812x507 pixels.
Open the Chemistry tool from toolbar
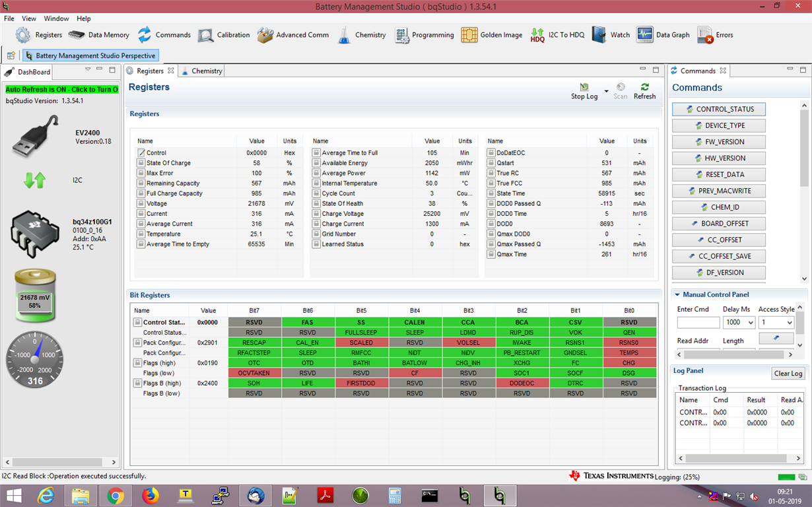(x=361, y=35)
